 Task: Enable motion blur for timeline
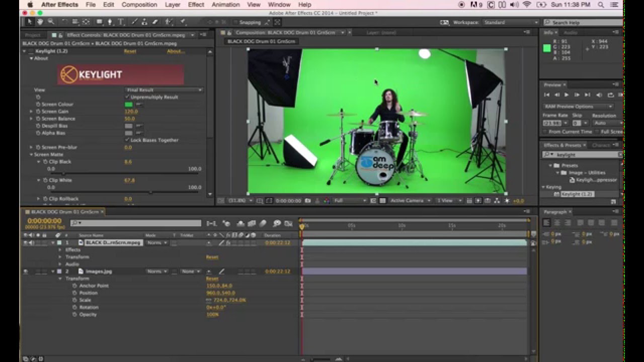tap(263, 223)
